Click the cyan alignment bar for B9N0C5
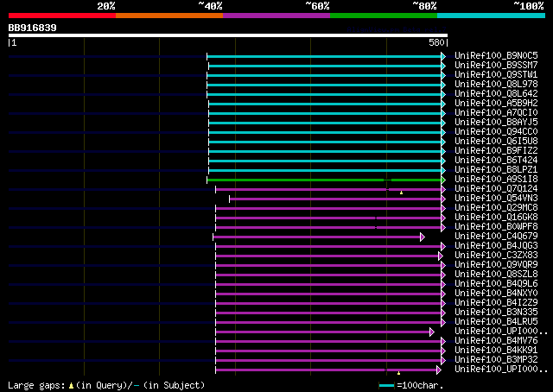The width and height of the screenshot is (553, 392). [324, 56]
